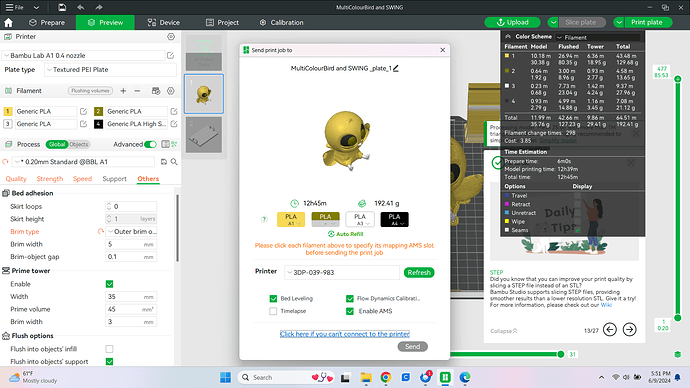
Task: Edit the Bambu Lab A1 printer preset icon
Action: (170, 55)
